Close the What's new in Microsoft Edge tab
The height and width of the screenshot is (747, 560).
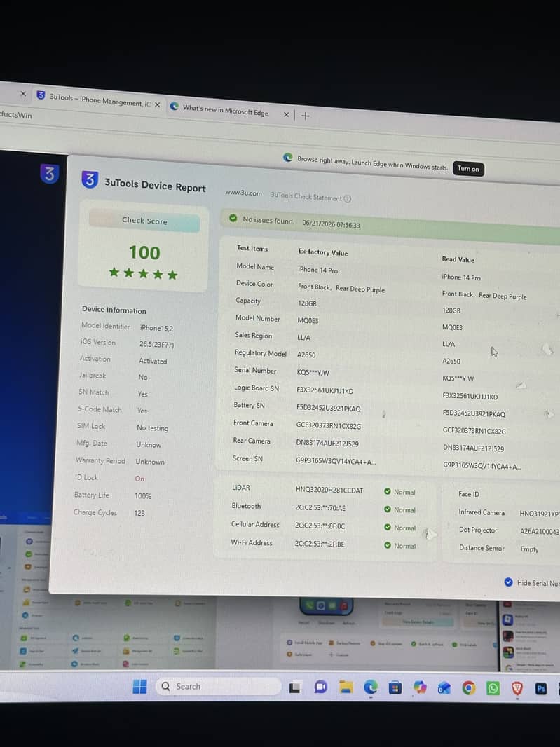[287, 114]
